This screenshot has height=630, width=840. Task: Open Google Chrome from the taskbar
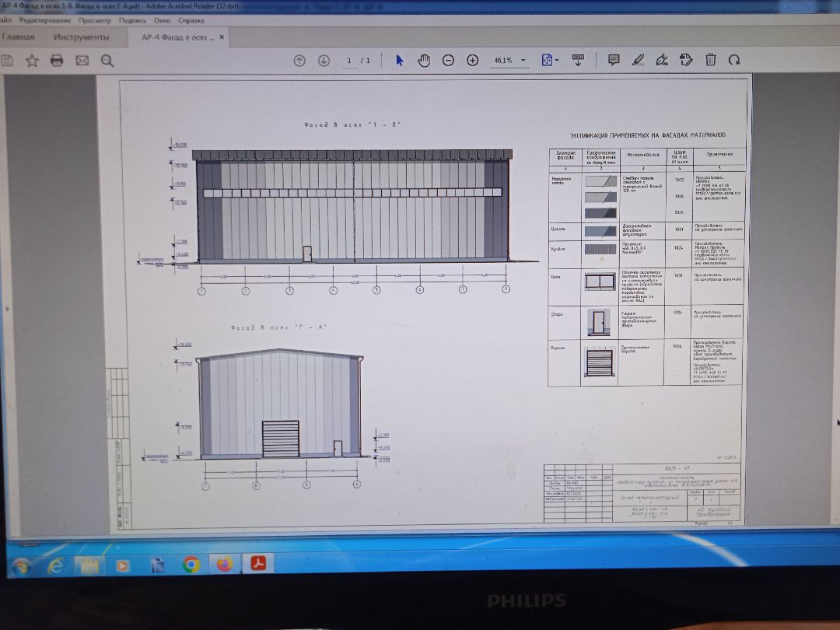coord(191,565)
